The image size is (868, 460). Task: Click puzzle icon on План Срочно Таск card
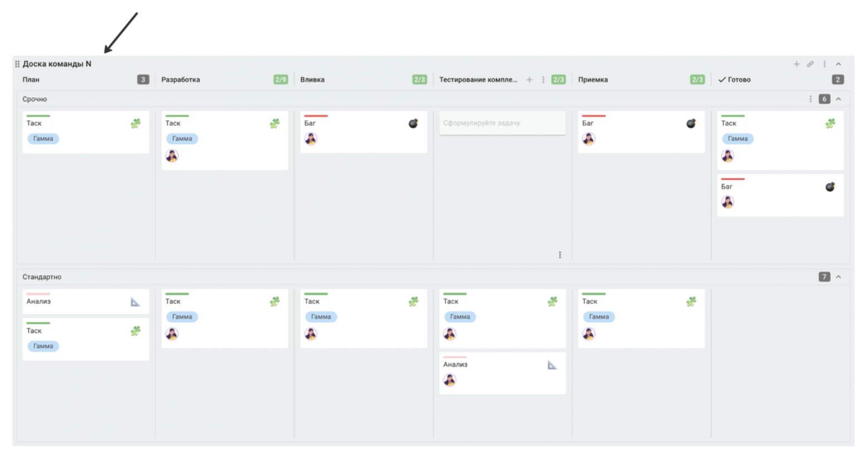[x=136, y=124]
